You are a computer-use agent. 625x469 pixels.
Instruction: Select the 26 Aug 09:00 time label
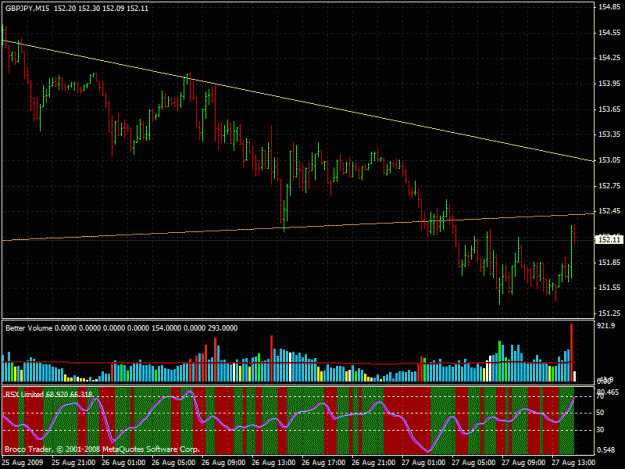223,463
